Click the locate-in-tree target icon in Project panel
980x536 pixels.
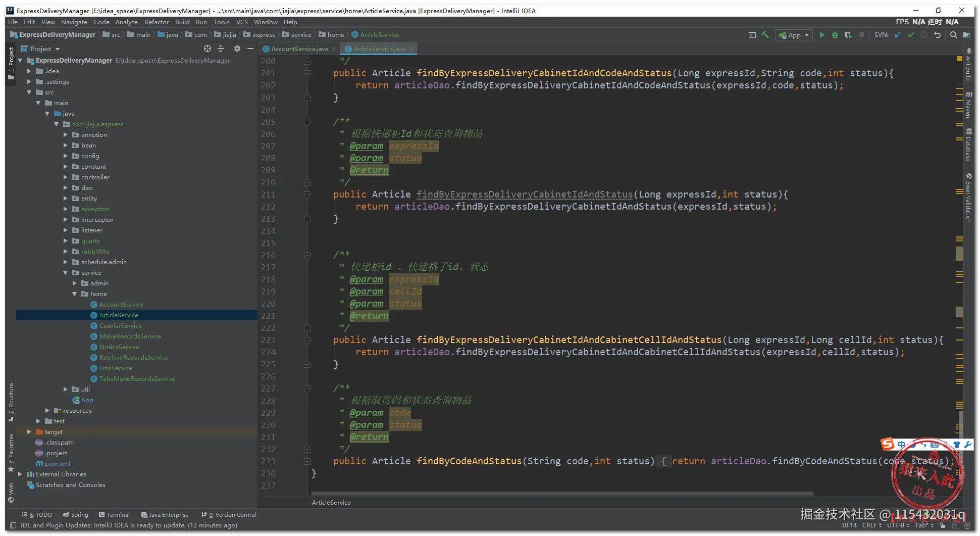(208, 48)
